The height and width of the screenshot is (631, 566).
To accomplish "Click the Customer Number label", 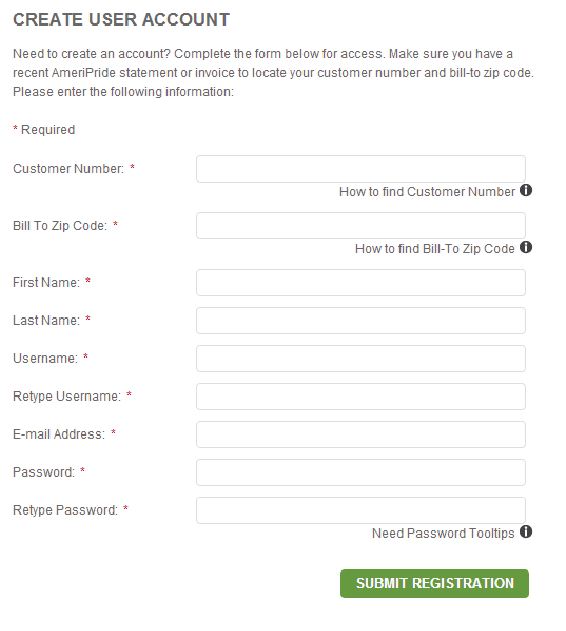I will click(x=68, y=169).
